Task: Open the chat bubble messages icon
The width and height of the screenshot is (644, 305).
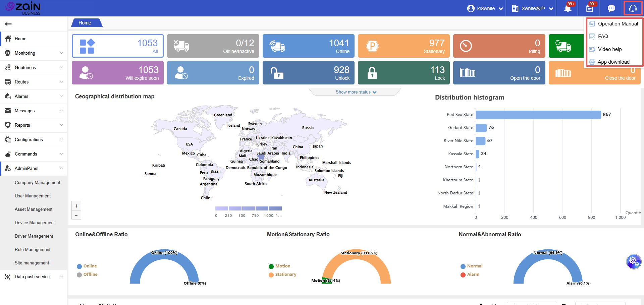Action: tap(611, 8)
